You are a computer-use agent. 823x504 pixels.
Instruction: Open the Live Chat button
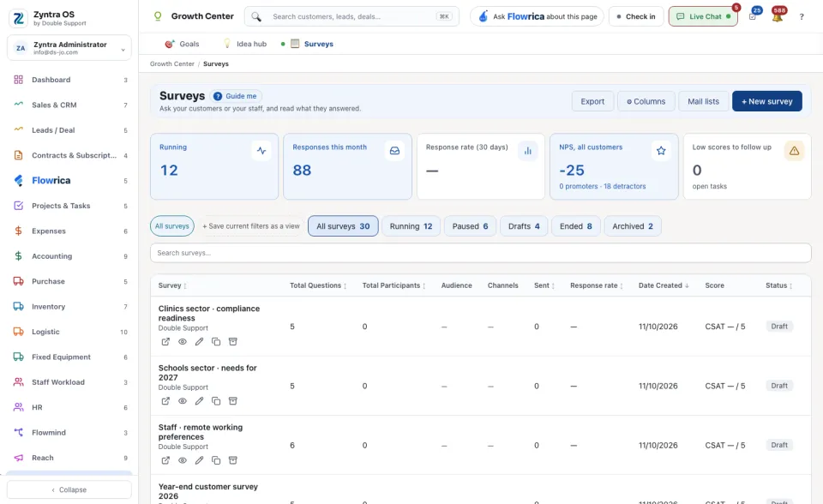pos(703,16)
